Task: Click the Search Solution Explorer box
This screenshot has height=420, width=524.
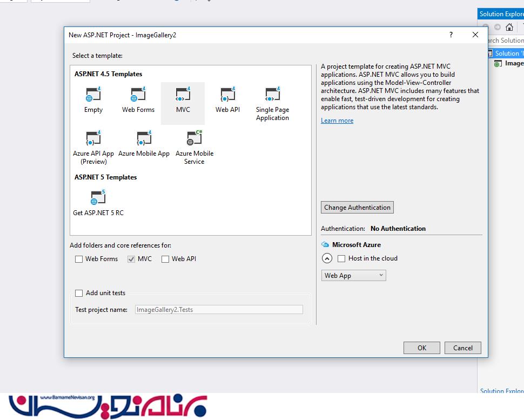Action: coord(506,41)
